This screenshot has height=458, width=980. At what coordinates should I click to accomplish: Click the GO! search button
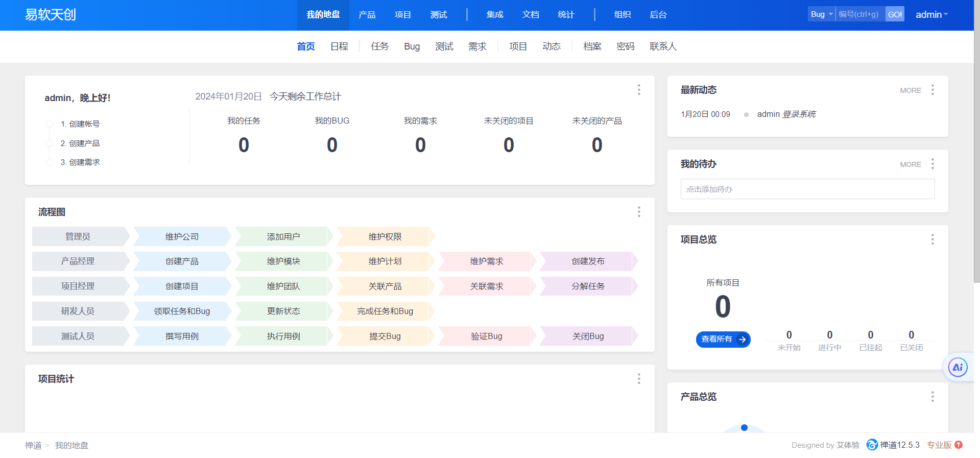coord(895,14)
